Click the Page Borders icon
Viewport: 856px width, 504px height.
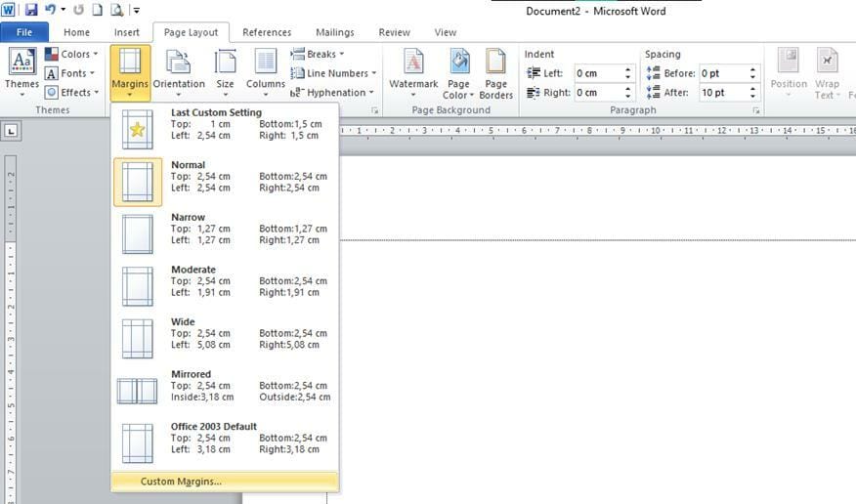click(495, 64)
